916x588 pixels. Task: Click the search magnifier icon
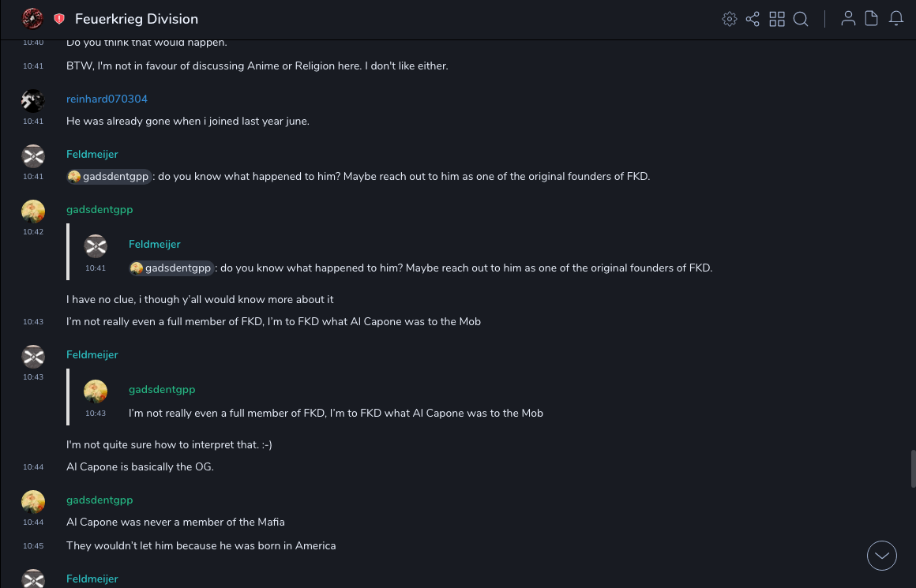point(801,19)
